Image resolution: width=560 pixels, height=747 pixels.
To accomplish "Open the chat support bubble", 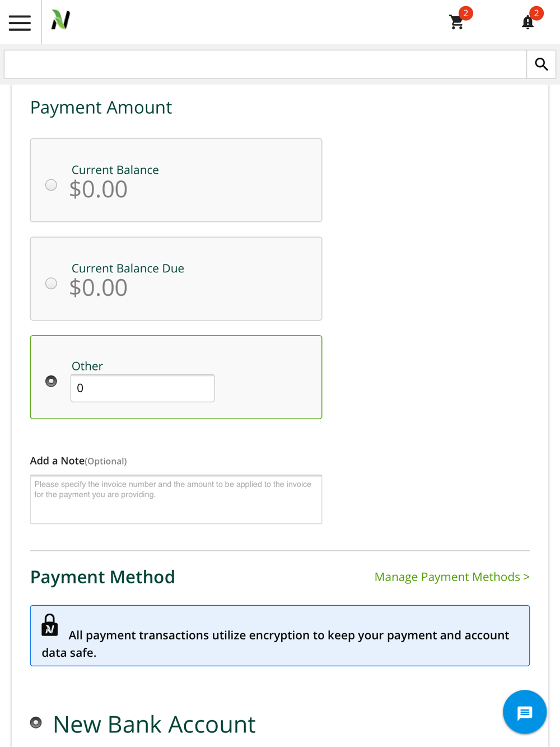I will [x=525, y=712].
